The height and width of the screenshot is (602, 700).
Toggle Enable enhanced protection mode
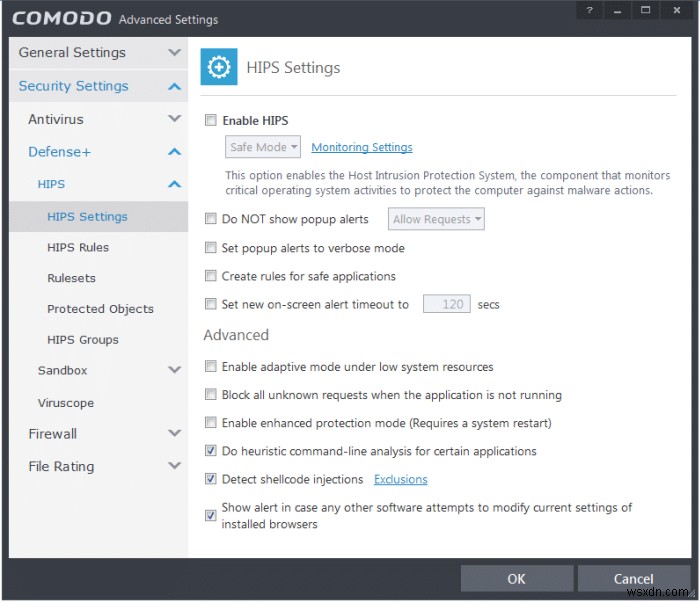[211, 422]
